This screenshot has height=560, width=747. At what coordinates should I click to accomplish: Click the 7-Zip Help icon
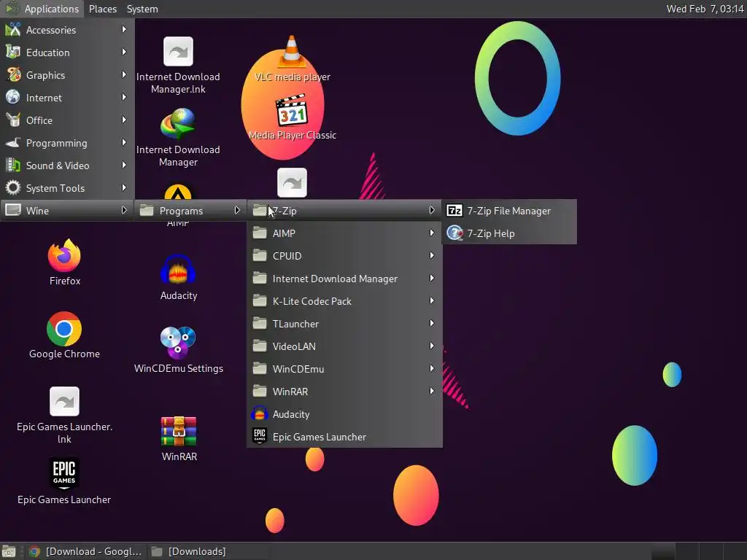coord(454,233)
